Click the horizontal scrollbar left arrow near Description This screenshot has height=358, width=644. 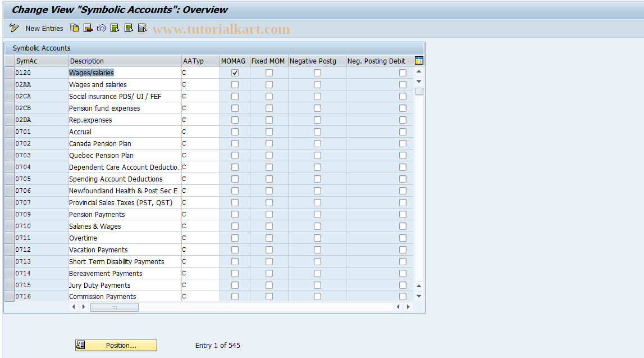pyautogui.click(x=74, y=307)
